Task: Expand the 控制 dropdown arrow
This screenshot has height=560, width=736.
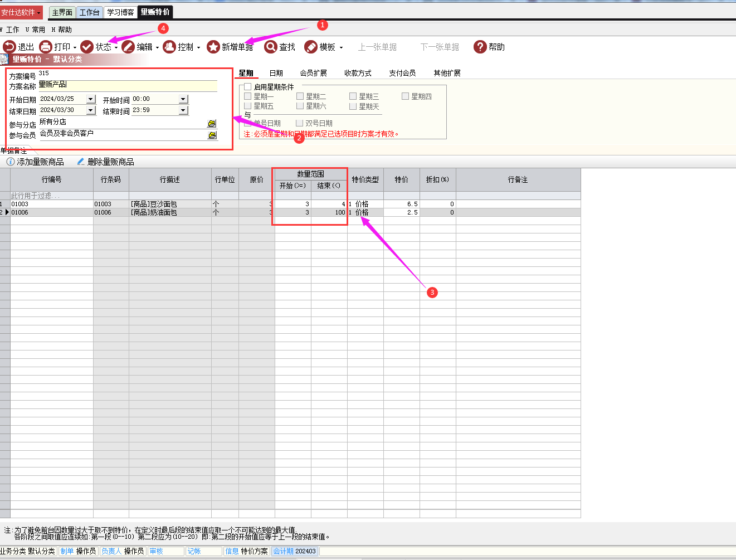Action: (x=198, y=47)
